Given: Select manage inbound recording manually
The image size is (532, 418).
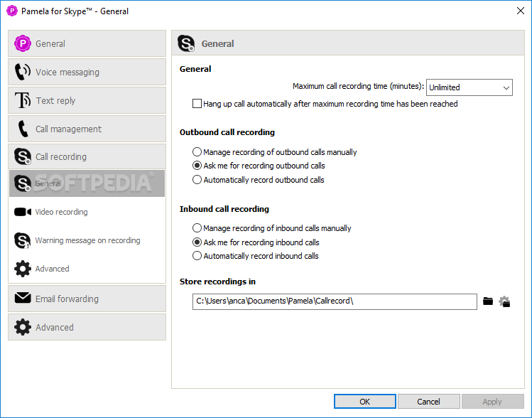Looking at the screenshot, I should coord(197,228).
